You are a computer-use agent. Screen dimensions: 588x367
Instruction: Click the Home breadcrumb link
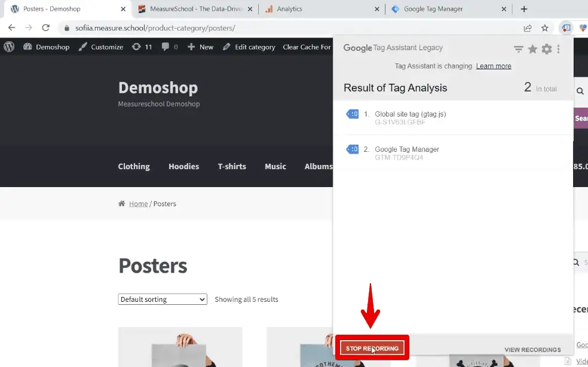point(138,204)
